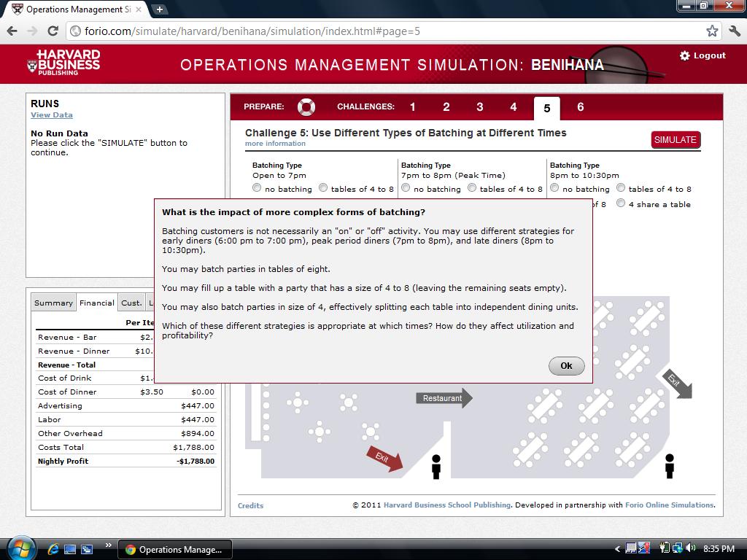
Task: Click the red SIMULATE button
Action: 675,140
